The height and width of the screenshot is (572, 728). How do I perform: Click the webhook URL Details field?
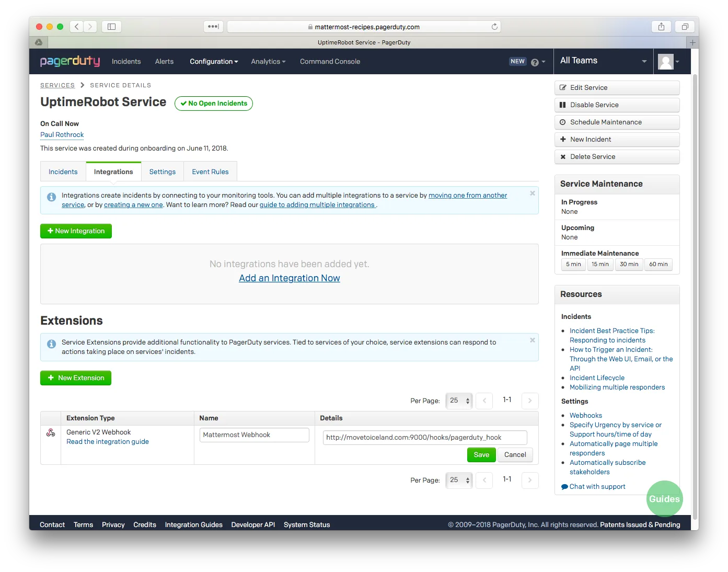425,438
